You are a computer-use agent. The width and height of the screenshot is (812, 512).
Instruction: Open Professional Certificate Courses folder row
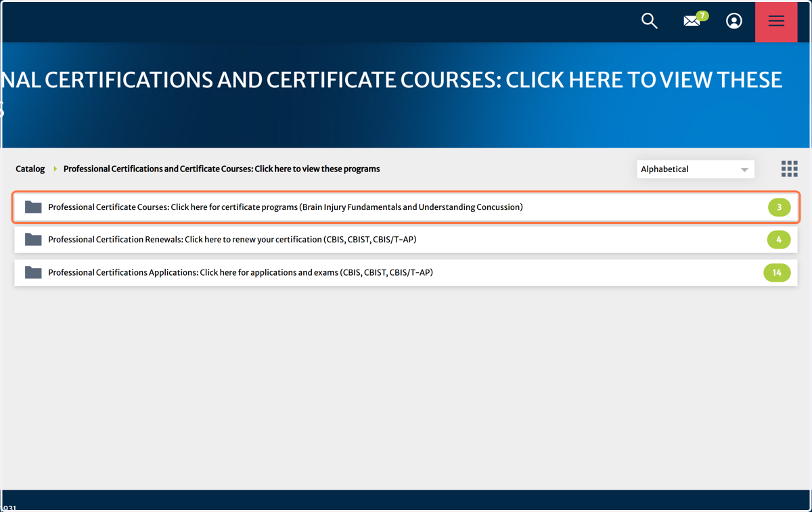406,207
